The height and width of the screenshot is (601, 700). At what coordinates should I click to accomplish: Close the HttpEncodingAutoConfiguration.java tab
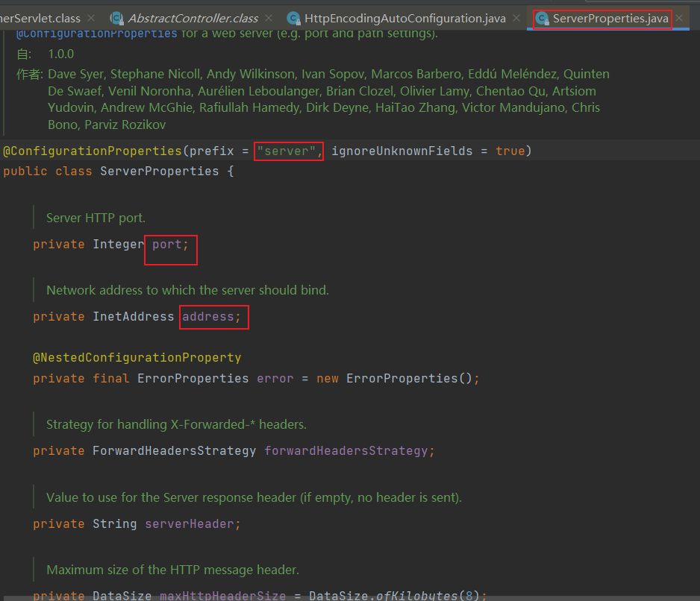click(516, 18)
